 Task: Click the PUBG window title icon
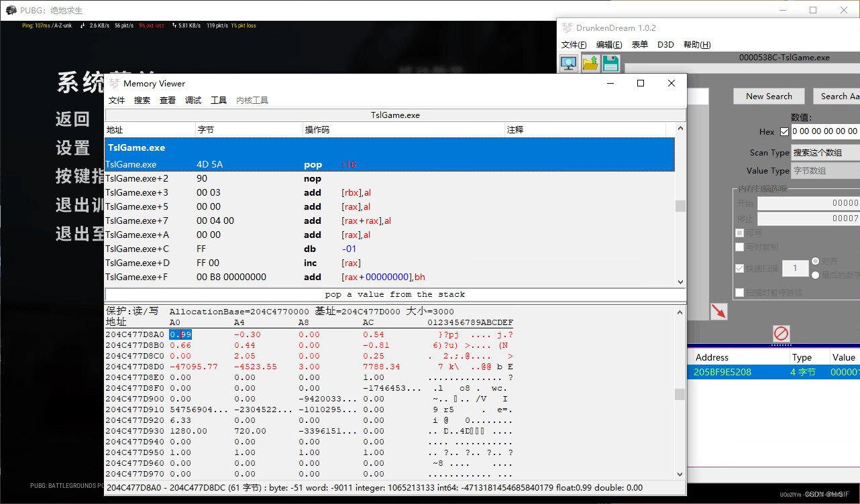pos(11,10)
